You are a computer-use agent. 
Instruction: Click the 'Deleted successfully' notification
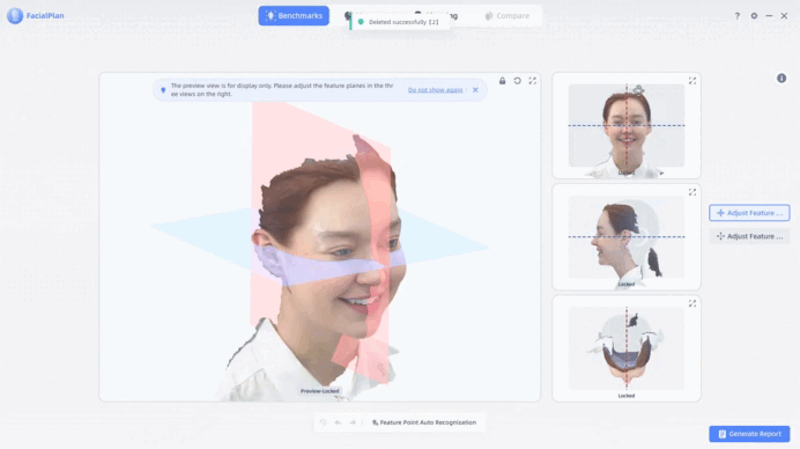(x=399, y=22)
